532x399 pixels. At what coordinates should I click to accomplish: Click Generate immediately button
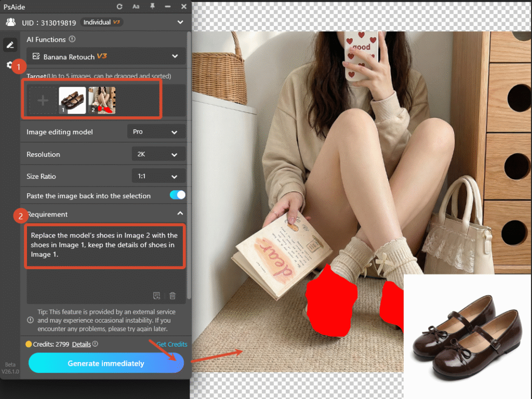pyautogui.click(x=106, y=363)
